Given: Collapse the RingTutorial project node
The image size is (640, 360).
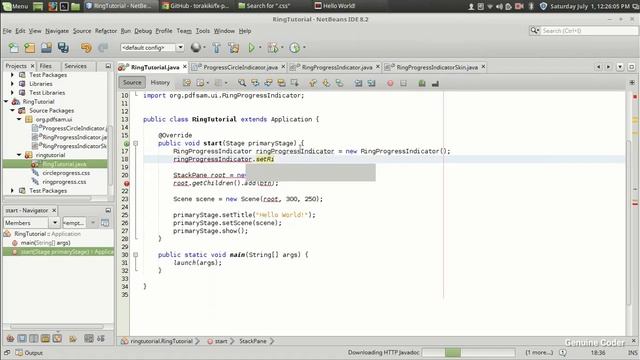Looking at the screenshot, I should point(6,102).
